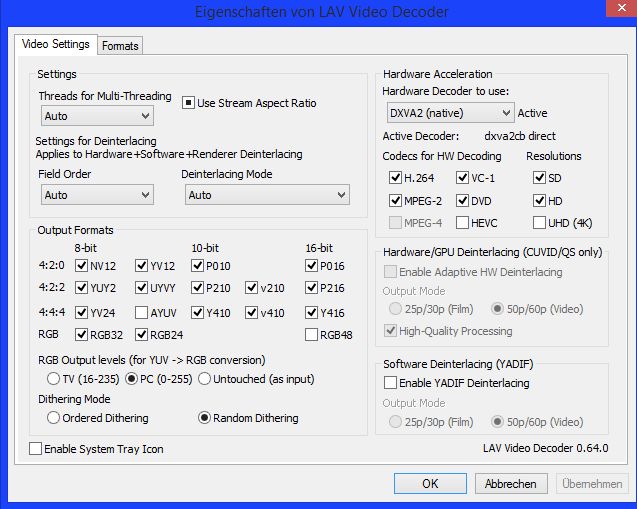Click the OK button

point(430,483)
